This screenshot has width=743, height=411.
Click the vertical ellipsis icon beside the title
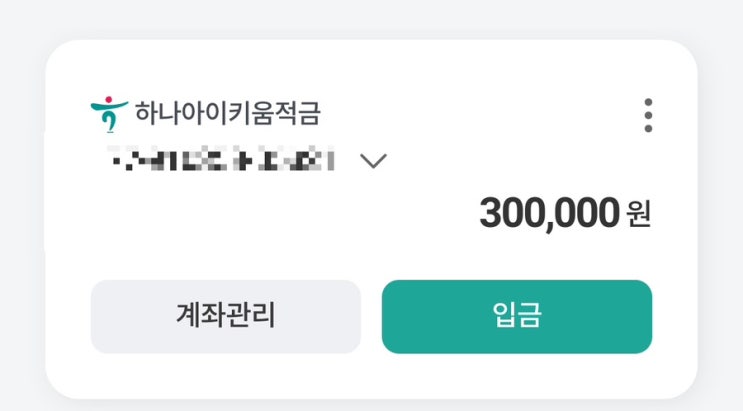tap(648, 115)
